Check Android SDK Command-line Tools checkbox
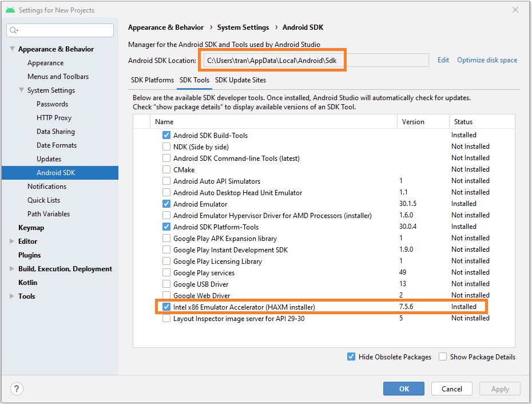The height and width of the screenshot is (404, 532). click(166, 158)
